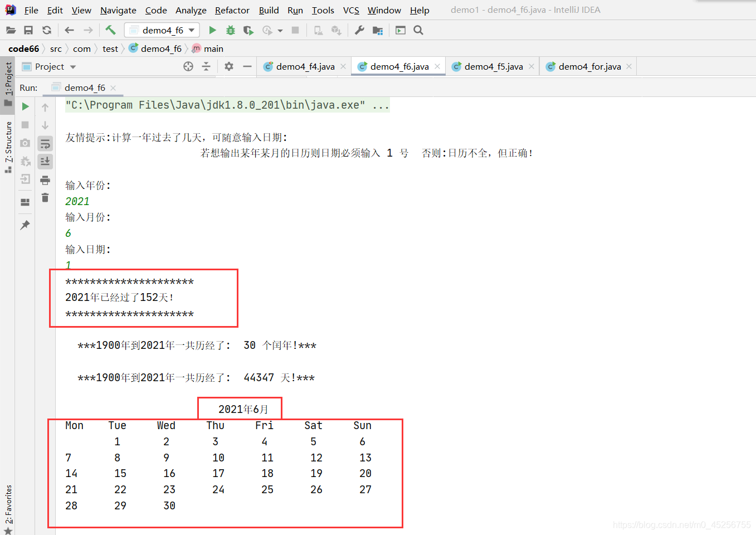Close the demo4_f4.java editor tab
This screenshot has width=756, height=535.
[x=343, y=66]
